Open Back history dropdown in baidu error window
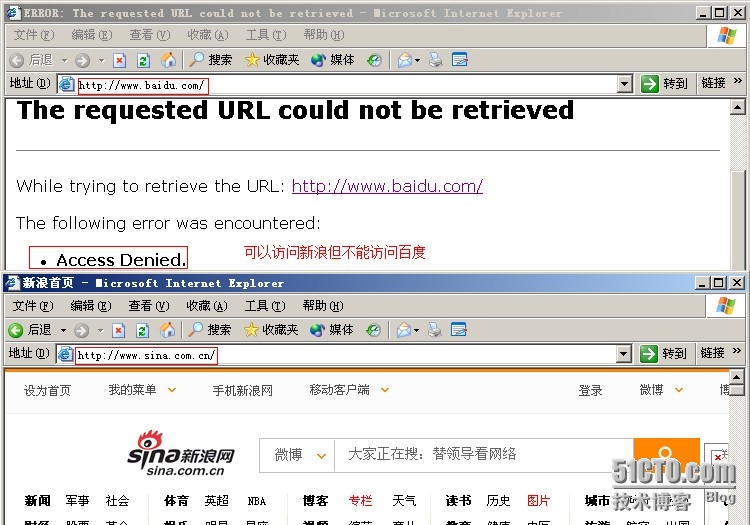 click(65, 61)
